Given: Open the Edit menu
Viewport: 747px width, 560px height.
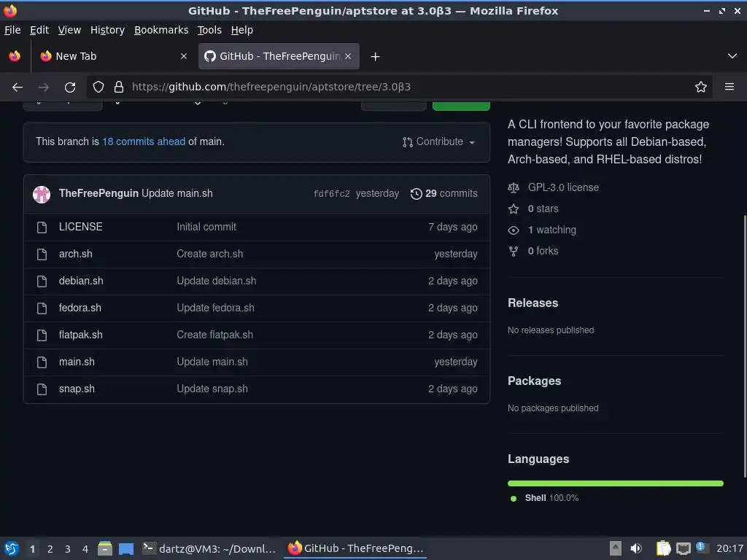Looking at the screenshot, I should [39, 30].
